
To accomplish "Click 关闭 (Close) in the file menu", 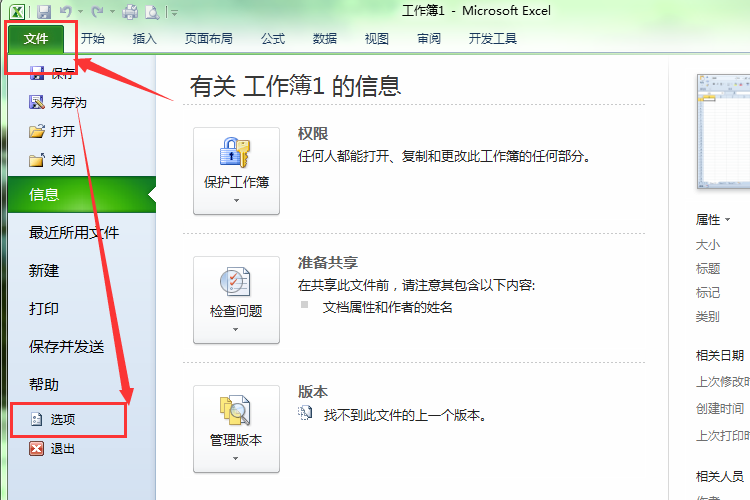I will (x=62, y=160).
